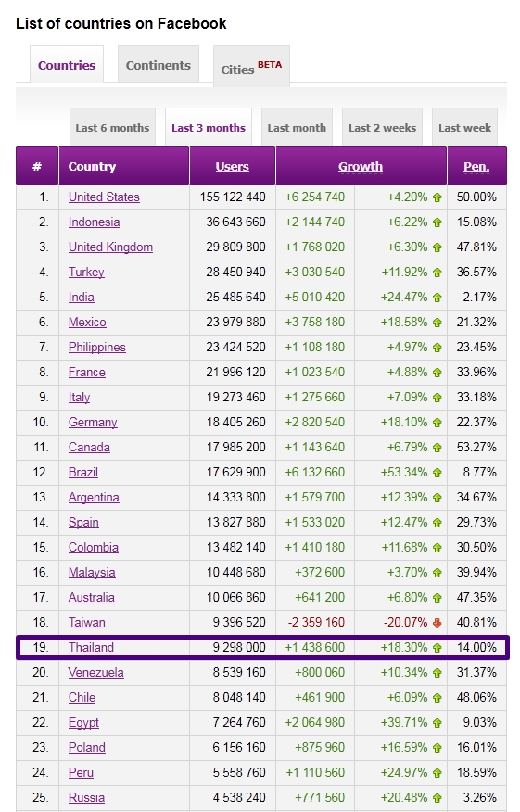
Task: Click the percentage +39.71% in Egypt row
Action: click(404, 722)
